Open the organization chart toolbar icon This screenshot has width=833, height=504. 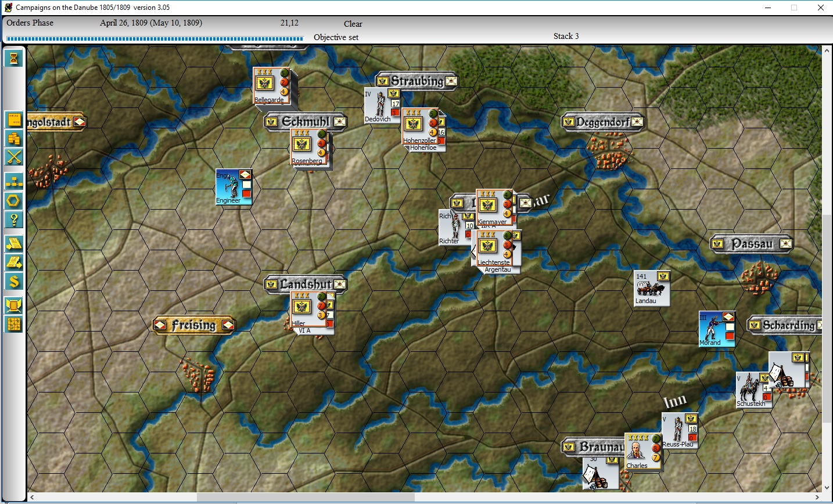click(14, 182)
